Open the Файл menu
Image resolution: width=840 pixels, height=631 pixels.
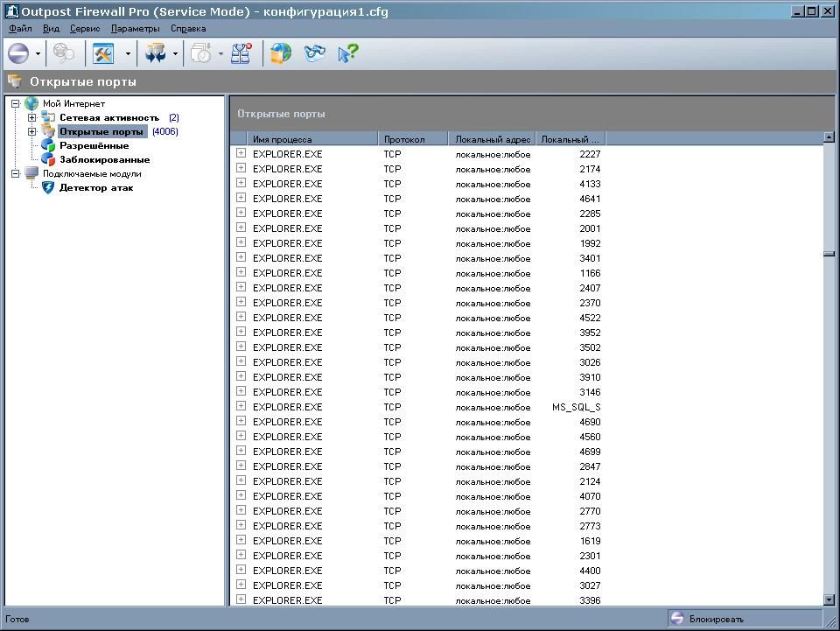(x=20, y=28)
